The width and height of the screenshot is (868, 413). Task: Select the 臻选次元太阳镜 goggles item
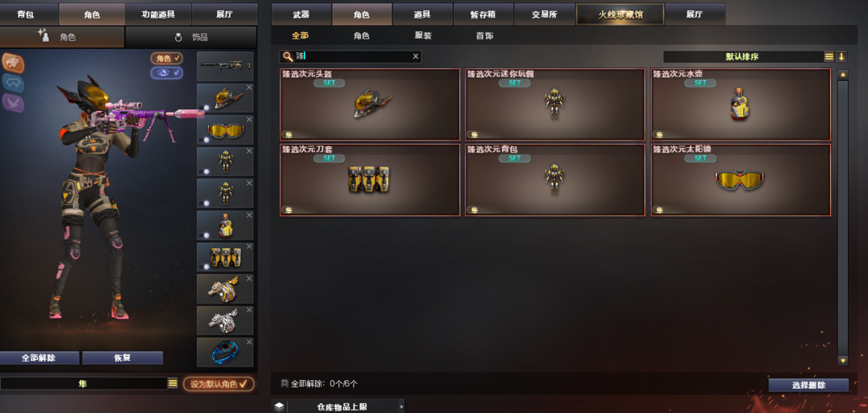[x=740, y=180]
